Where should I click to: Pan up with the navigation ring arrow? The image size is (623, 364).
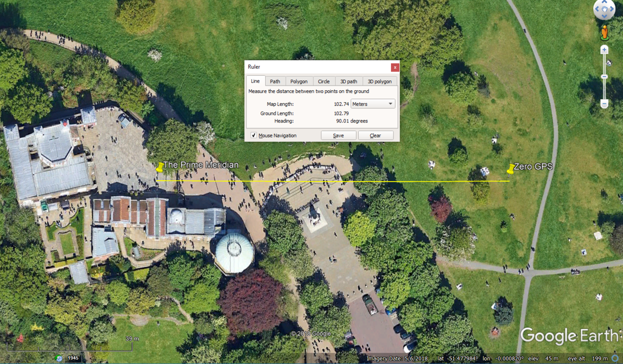(x=604, y=3)
